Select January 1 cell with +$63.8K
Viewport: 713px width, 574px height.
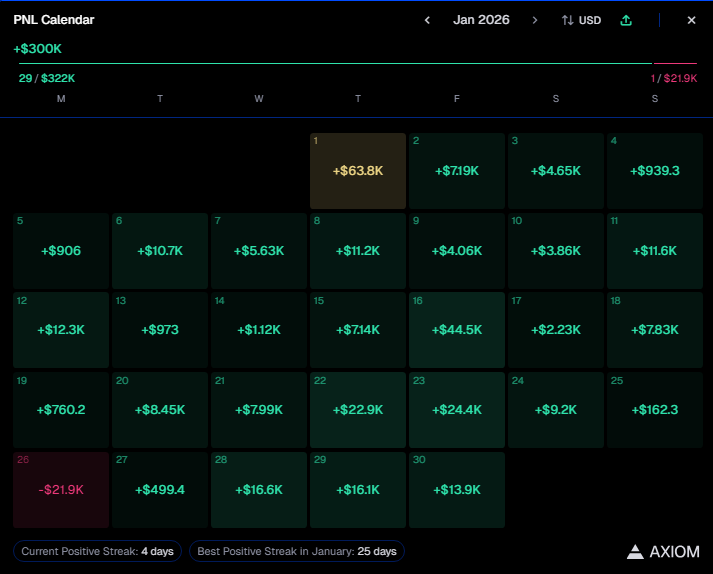[358, 171]
